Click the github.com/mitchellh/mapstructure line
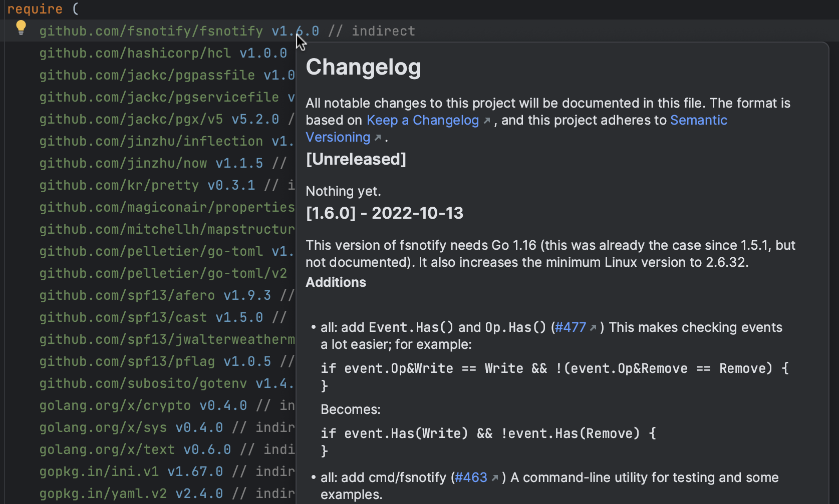The width and height of the screenshot is (839, 504). [x=167, y=229]
